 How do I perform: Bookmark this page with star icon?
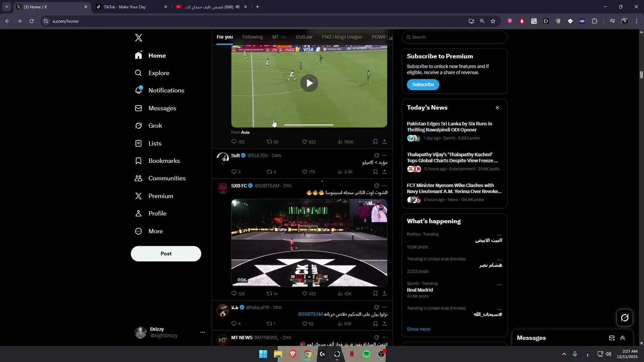click(x=493, y=21)
